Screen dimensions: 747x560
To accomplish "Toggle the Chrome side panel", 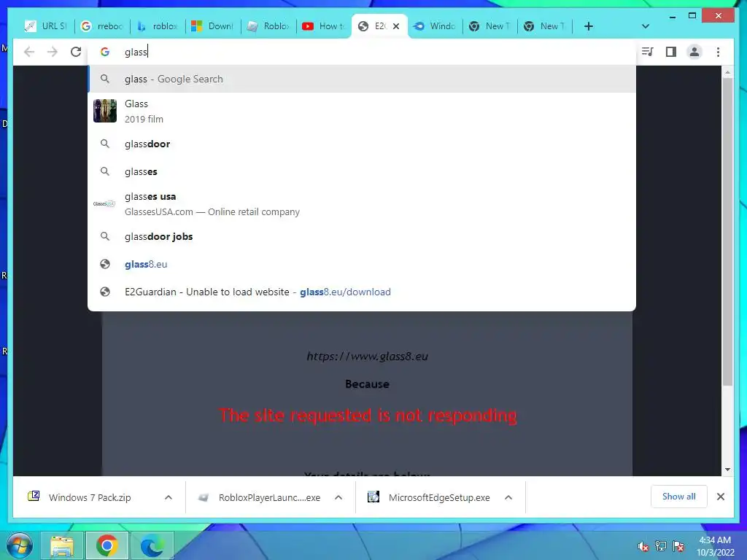I will pos(671,52).
